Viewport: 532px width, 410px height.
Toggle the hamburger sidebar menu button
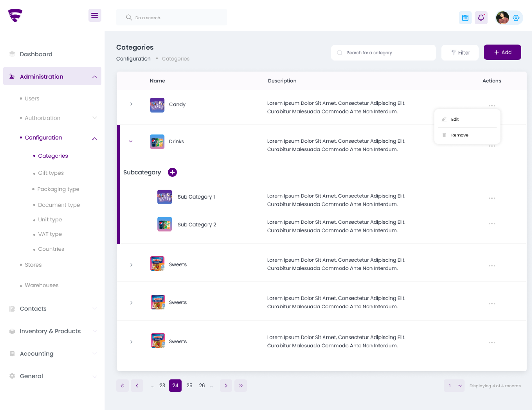pyautogui.click(x=95, y=15)
